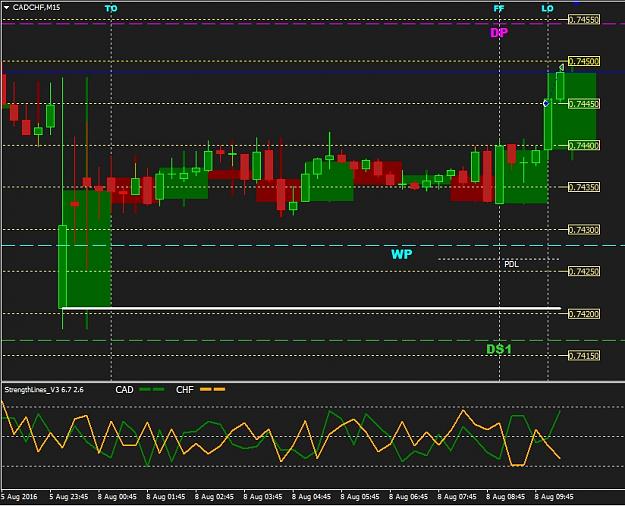Click the 8 Aug 03:45 time label
The image size is (625, 506).
263,497
